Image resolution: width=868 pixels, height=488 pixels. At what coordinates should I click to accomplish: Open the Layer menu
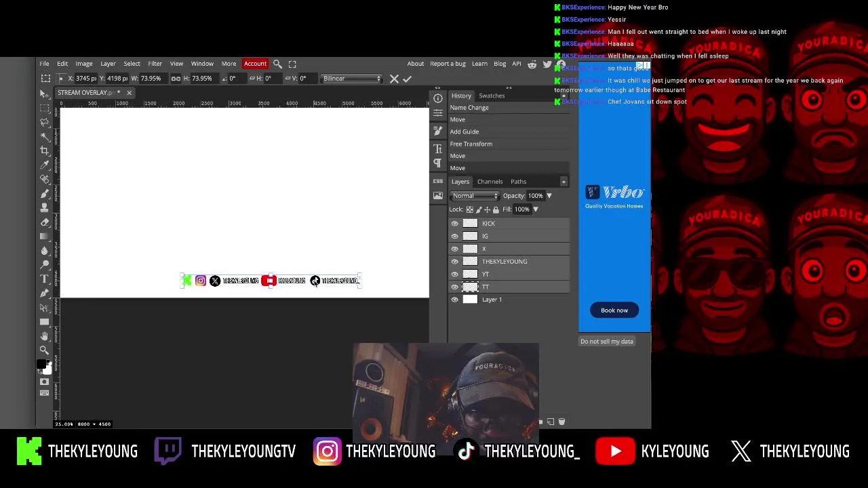[x=108, y=64]
